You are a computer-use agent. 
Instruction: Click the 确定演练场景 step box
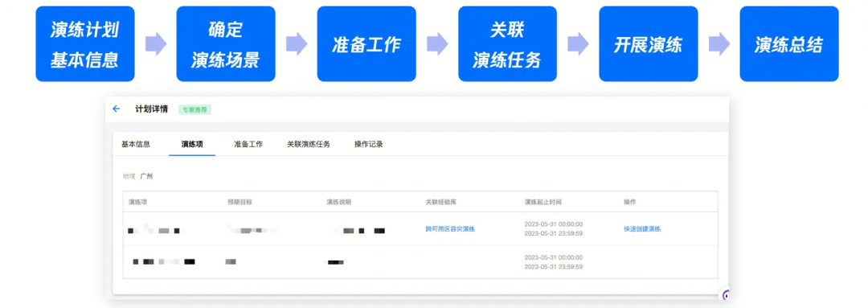(x=226, y=43)
